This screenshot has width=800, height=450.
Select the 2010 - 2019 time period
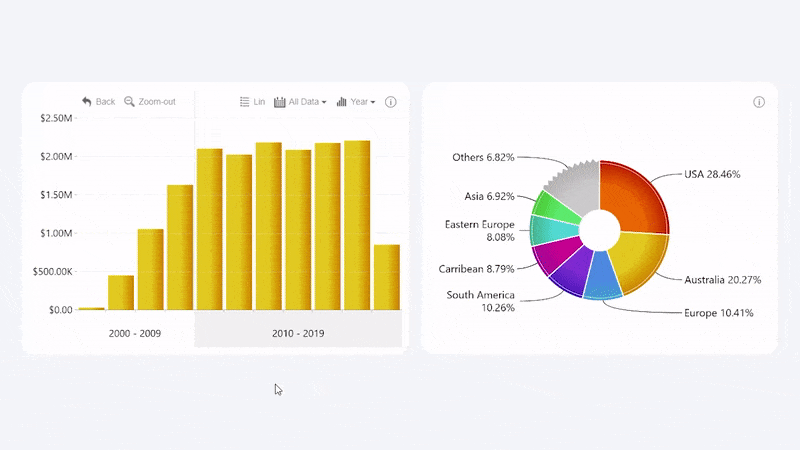298,332
